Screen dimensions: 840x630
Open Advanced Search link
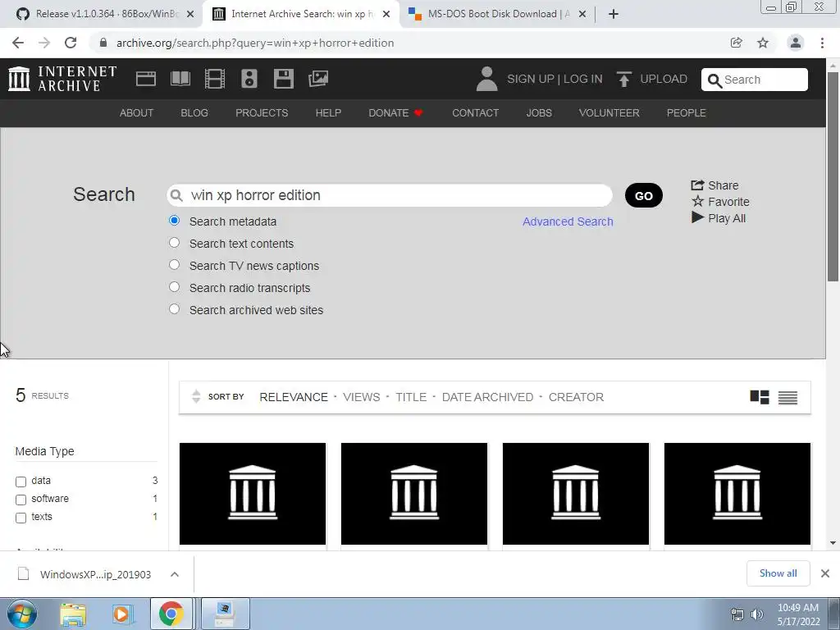pos(568,221)
